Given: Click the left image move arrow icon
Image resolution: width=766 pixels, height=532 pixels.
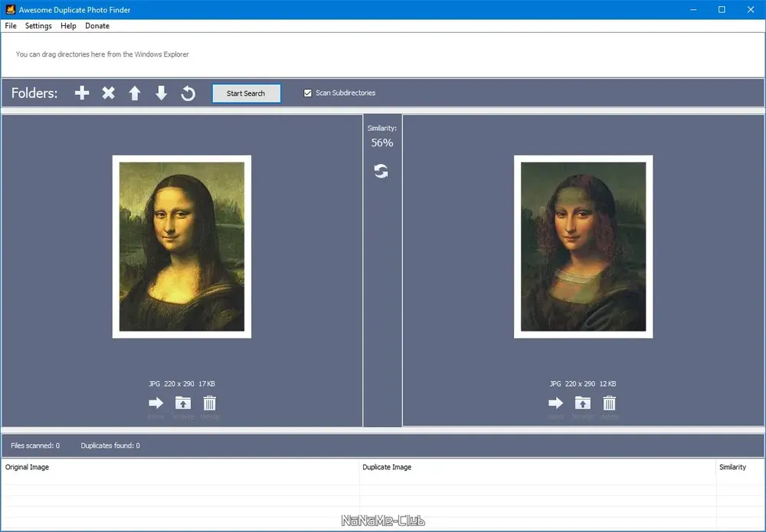Looking at the screenshot, I should click(155, 403).
